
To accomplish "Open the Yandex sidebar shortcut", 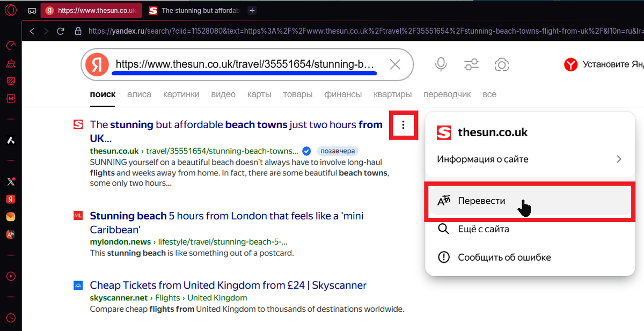I will pos(11,198).
